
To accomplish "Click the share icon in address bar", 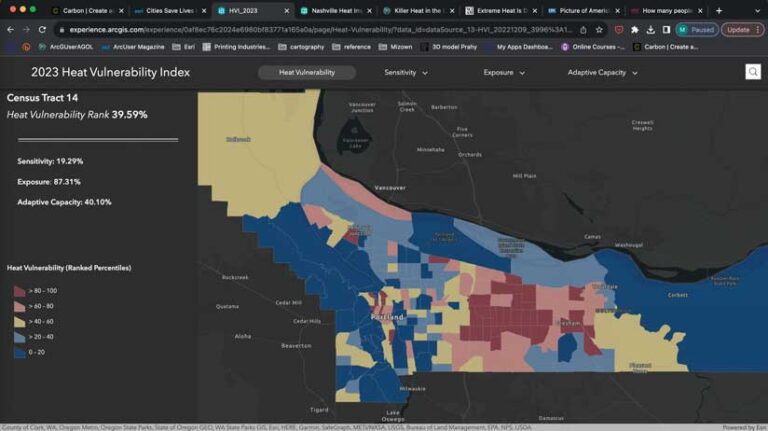I will pyautogui.click(x=583, y=30).
